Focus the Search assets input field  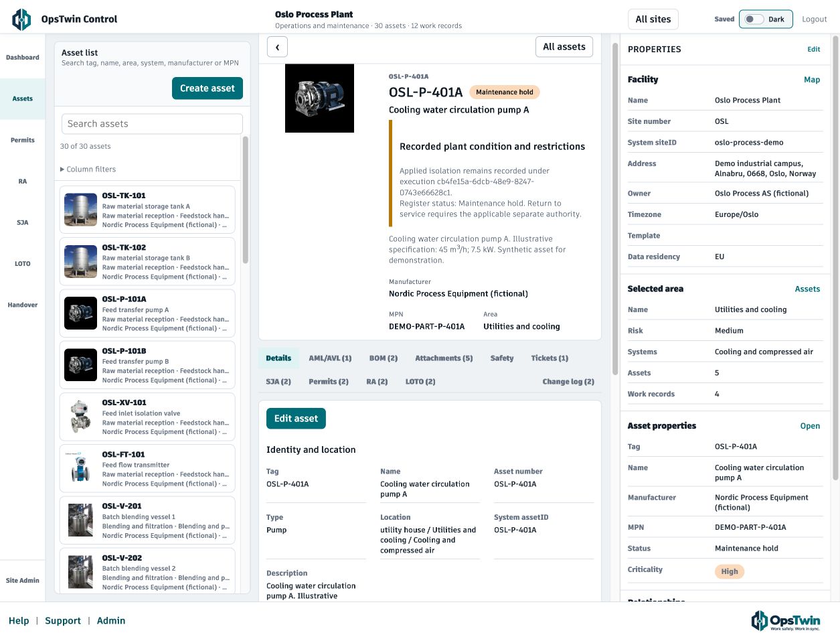pyautogui.click(x=152, y=124)
